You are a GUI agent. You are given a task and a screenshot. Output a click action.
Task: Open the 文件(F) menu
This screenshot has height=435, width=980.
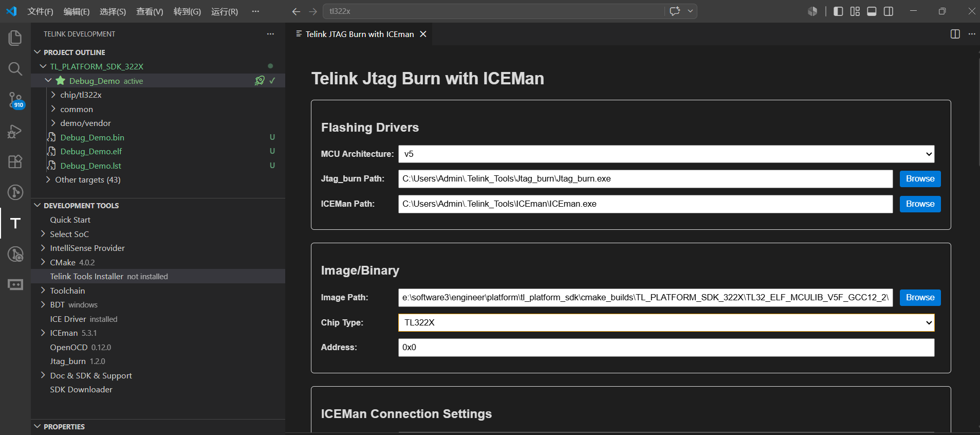[x=40, y=11]
